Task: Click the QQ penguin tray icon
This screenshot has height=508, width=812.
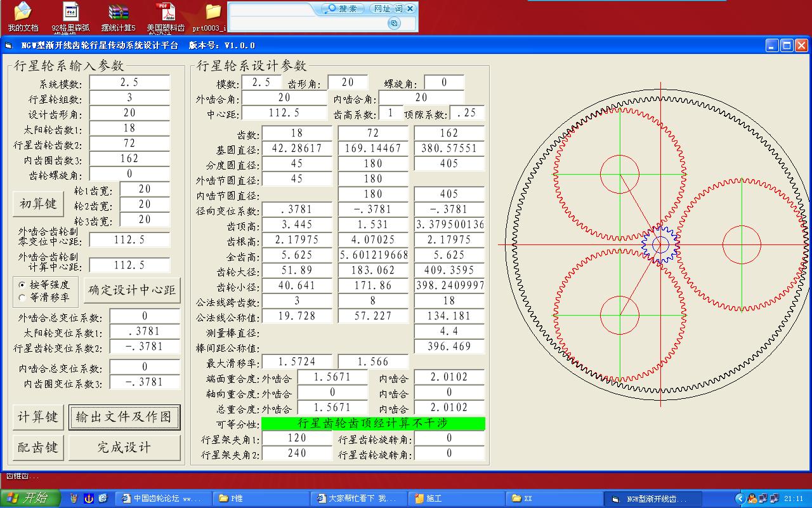Action: tap(752, 498)
